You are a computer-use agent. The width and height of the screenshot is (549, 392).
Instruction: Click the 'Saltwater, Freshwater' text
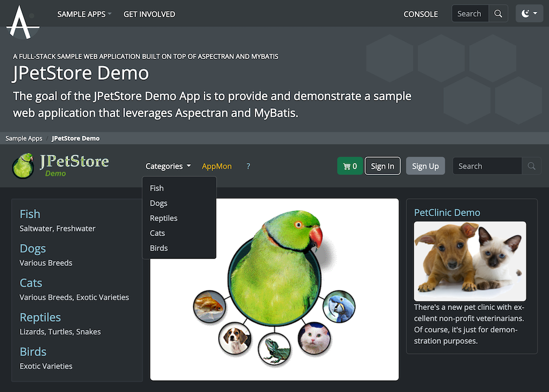[x=57, y=228]
